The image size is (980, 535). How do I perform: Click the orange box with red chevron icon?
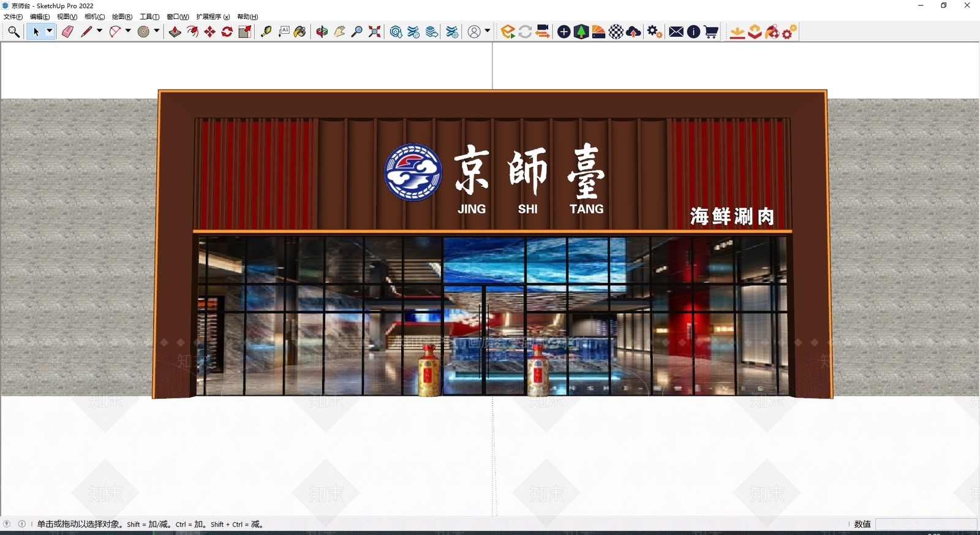755,32
